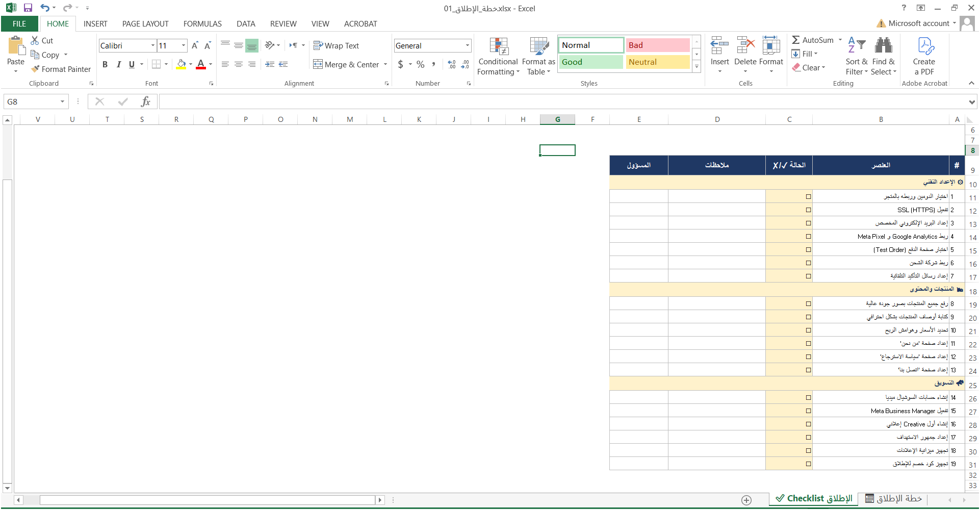Center align cell text horizontally

(238, 64)
